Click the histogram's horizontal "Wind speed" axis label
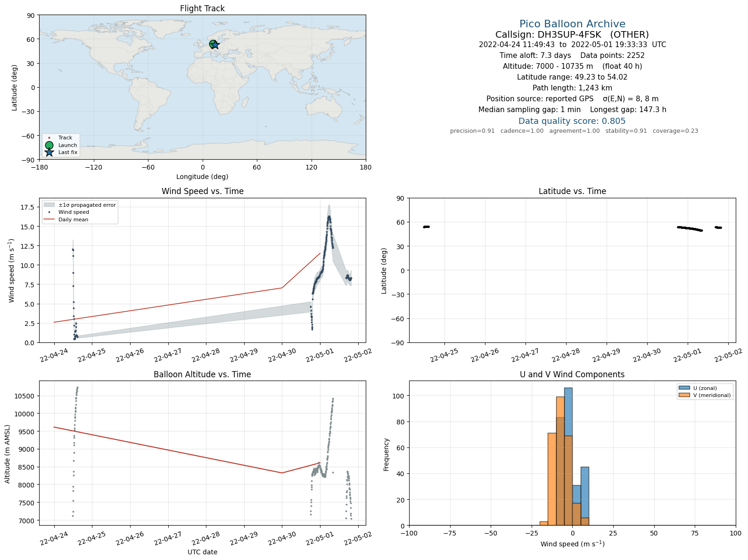This screenshot has height=560, width=748. click(572, 544)
